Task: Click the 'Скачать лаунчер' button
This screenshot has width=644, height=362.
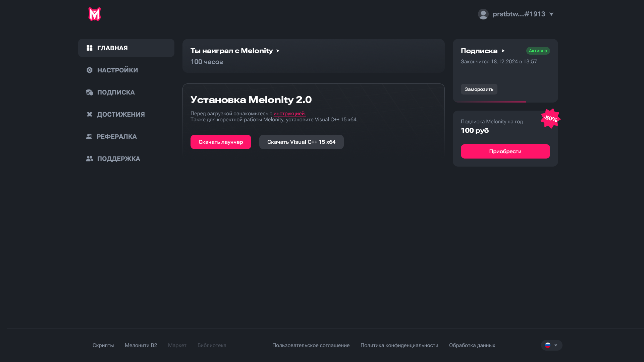Action: (221, 142)
